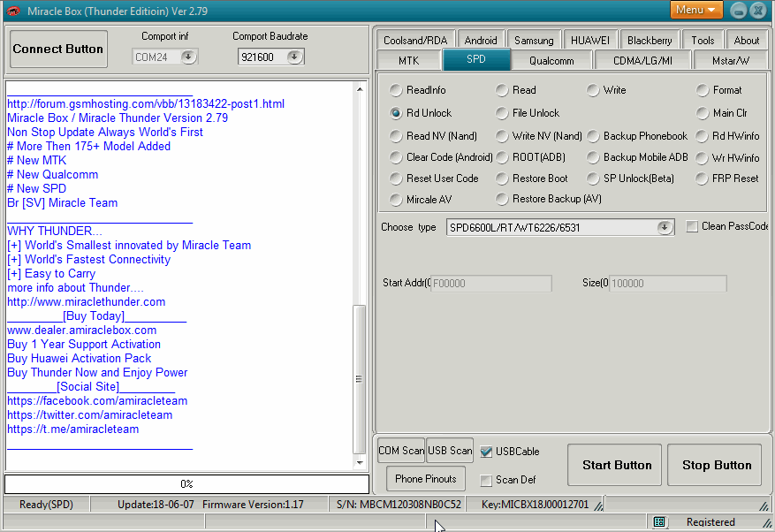Click the gsmhosting forum link in log
This screenshot has height=532, width=775.
coord(146,103)
